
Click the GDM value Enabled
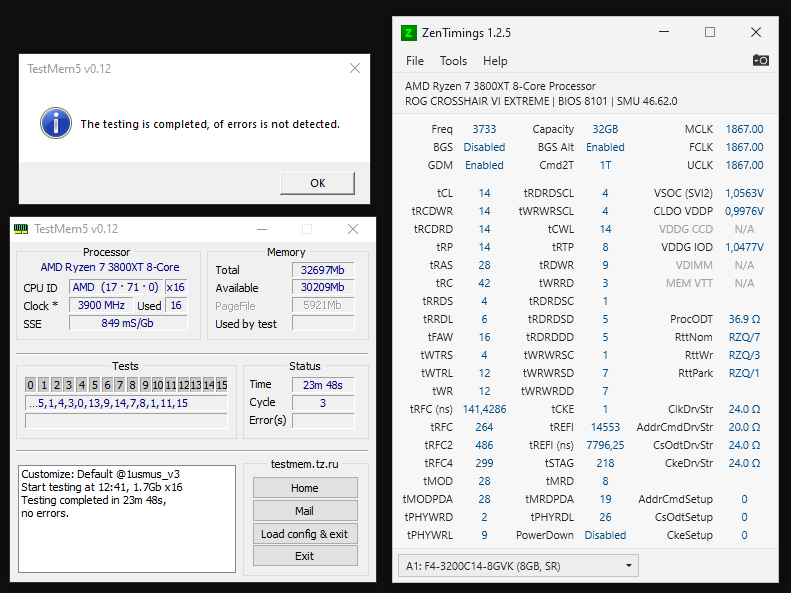coord(484,165)
